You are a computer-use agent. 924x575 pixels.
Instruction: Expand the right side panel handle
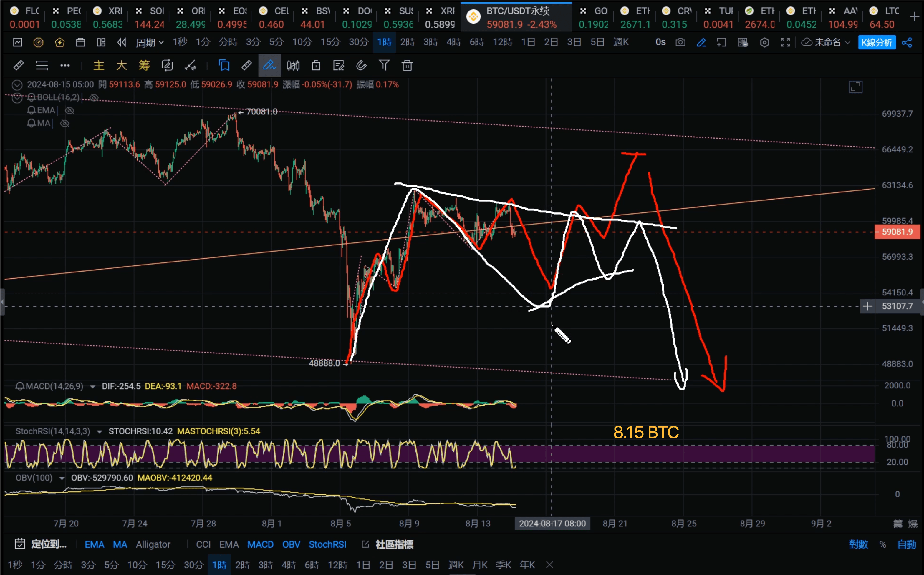pos(922,302)
